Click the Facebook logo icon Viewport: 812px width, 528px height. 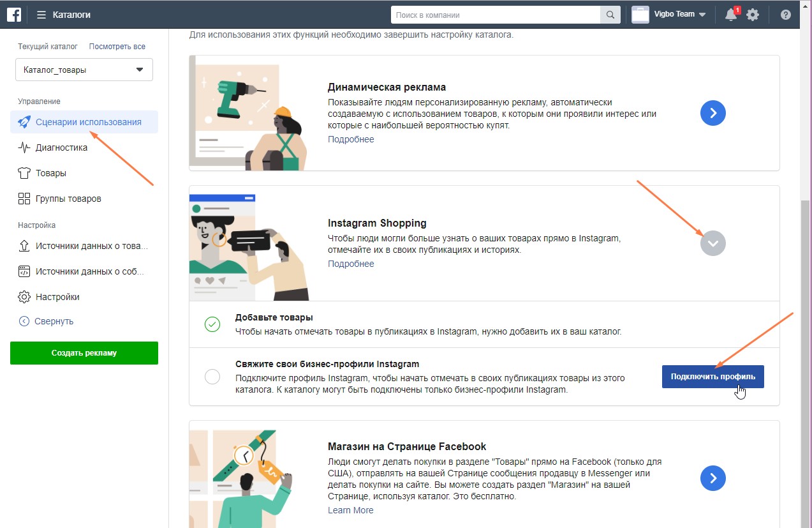pyautogui.click(x=15, y=14)
